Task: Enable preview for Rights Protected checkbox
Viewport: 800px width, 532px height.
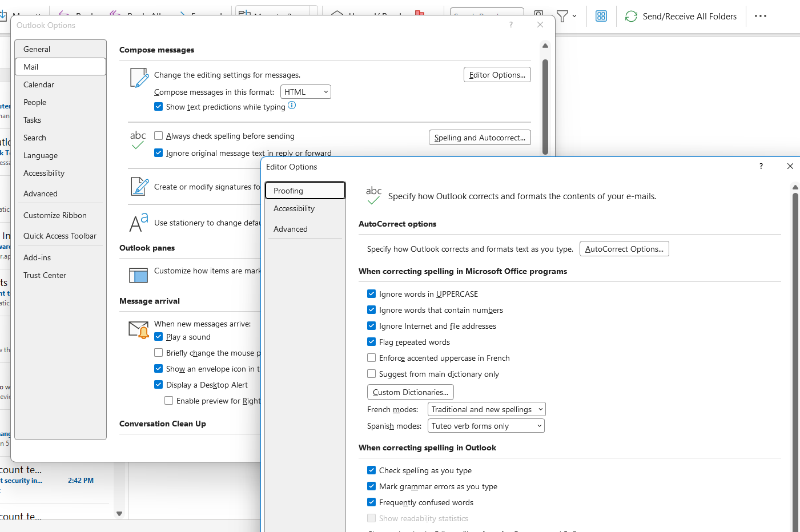Action: (x=169, y=401)
